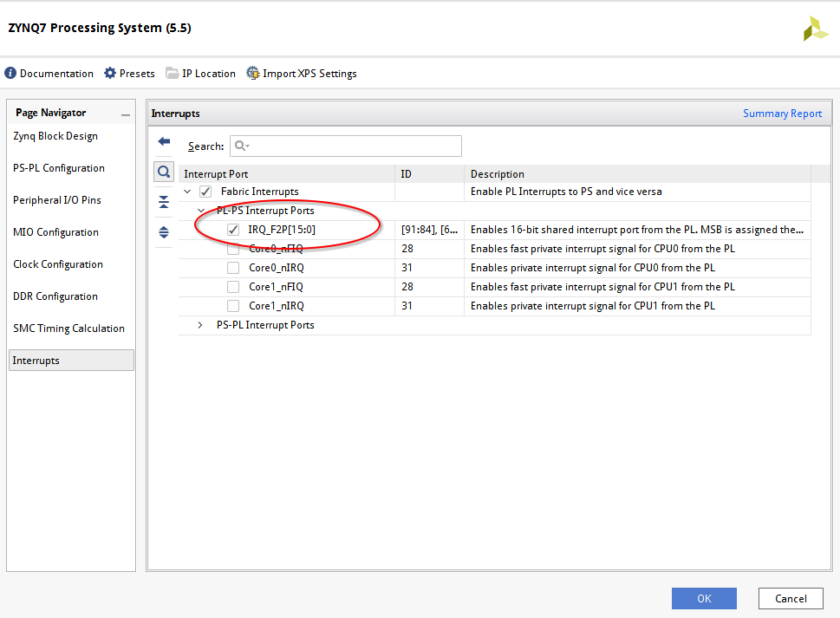Collapse PL-PS Interrupt Ports node
This screenshot has width=840, height=618.
[x=201, y=211]
